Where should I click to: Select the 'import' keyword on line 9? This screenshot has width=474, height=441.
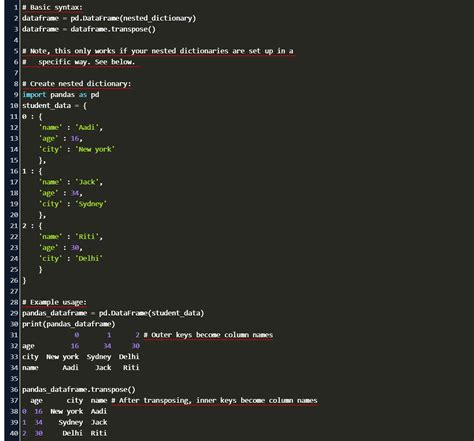coord(34,95)
